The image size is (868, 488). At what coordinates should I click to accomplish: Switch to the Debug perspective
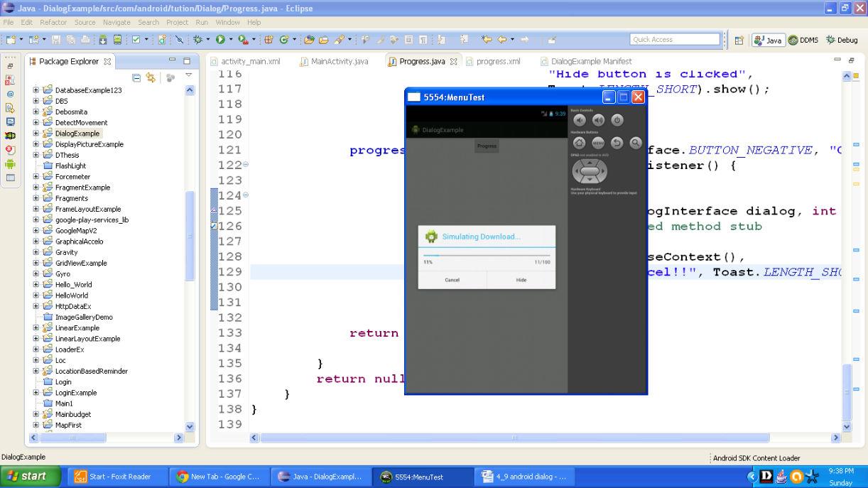tap(842, 40)
